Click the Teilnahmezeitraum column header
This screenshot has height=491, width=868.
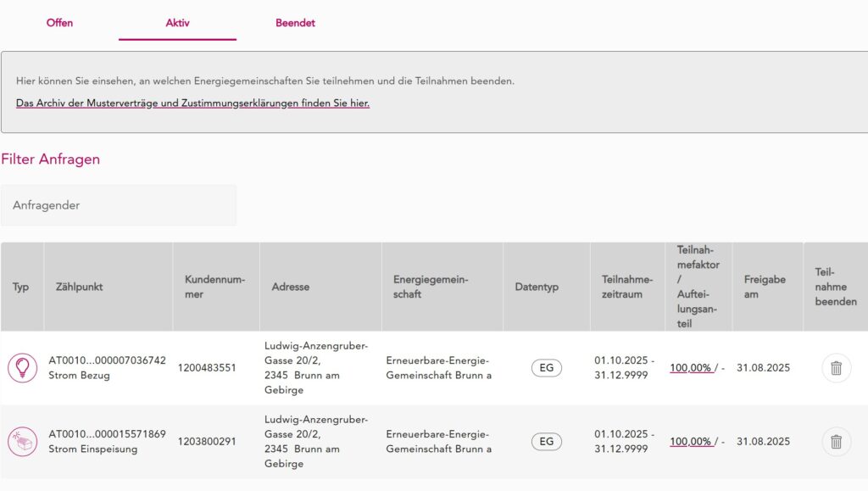(x=626, y=287)
